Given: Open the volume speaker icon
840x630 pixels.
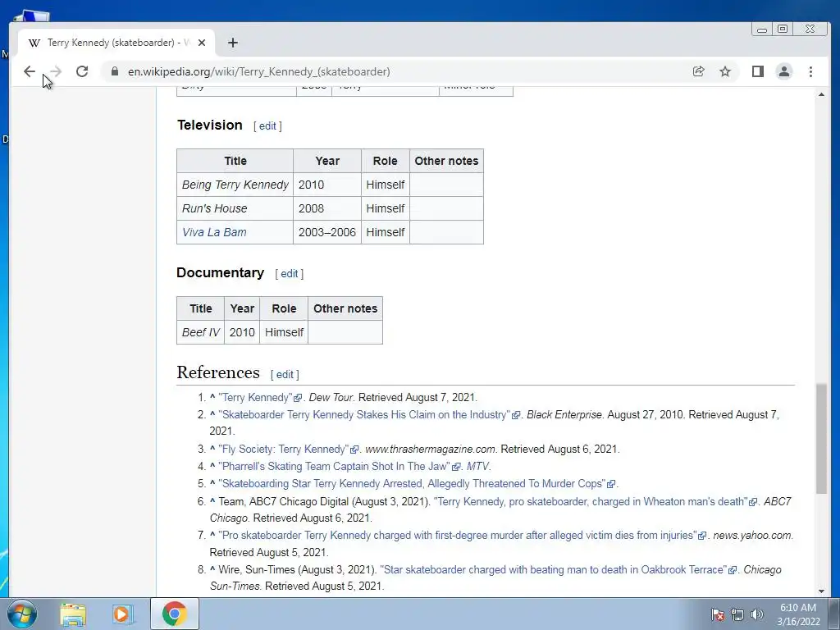Looking at the screenshot, I should (757, 614).
